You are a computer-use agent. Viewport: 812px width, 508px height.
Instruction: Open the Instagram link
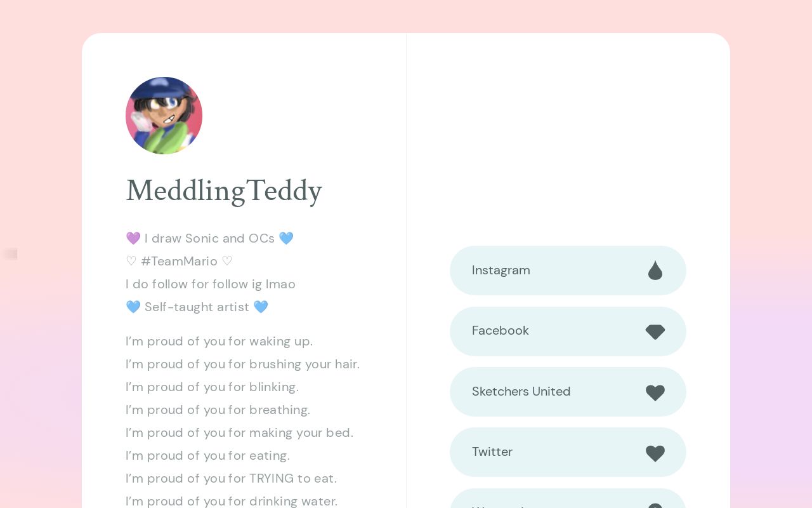(x=568, y=271)
